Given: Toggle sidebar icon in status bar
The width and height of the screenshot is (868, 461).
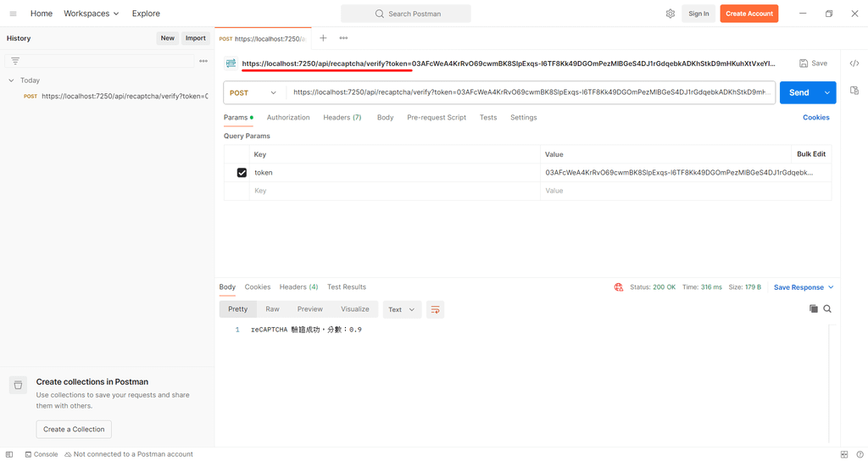Looking at the screenshot, I should point(9,454).
